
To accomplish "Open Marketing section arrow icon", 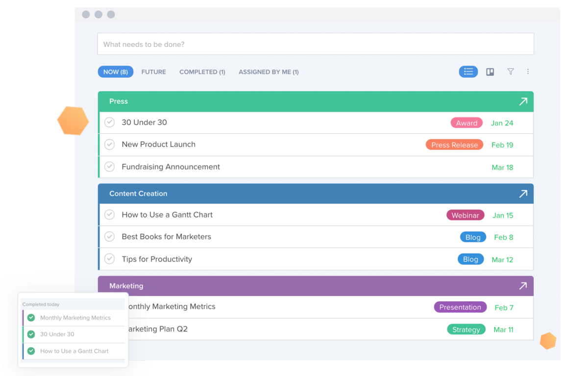I will [x=523, y=286].
